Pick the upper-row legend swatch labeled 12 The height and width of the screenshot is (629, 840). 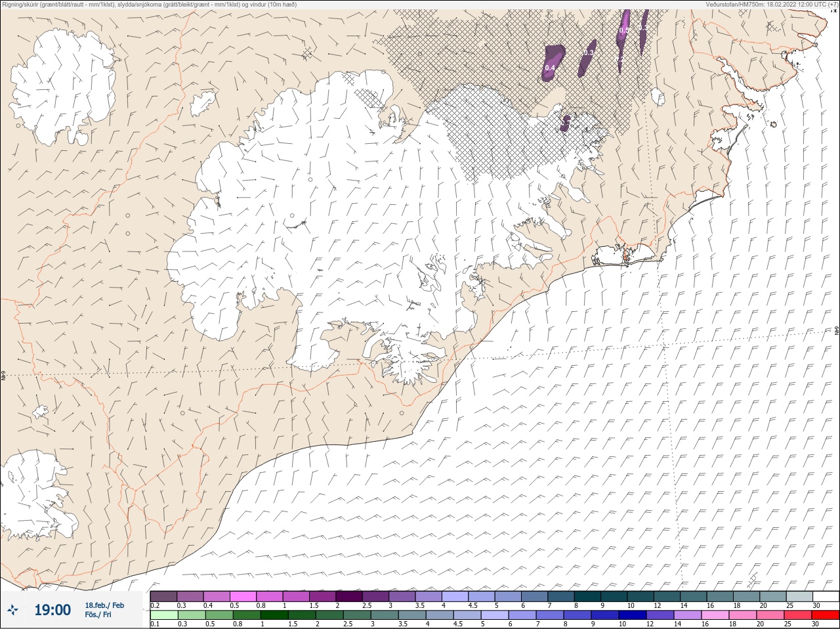coord(667,597)
